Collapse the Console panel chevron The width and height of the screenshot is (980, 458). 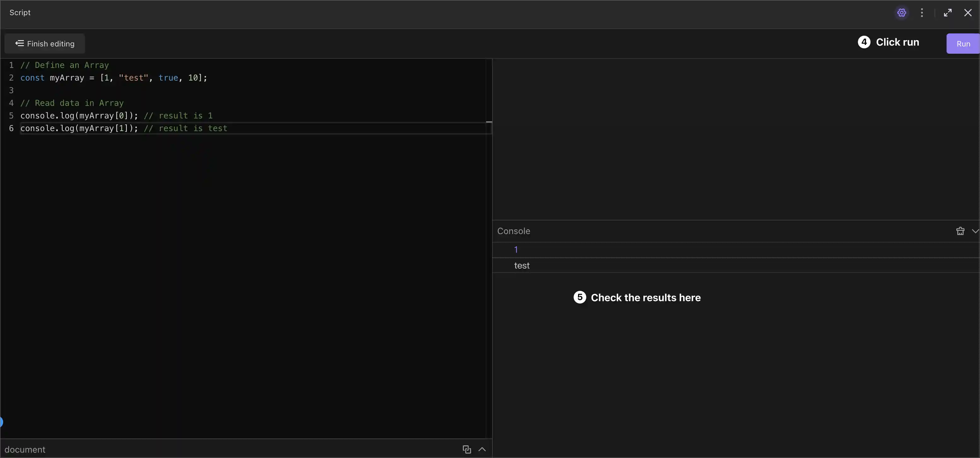tap(975, 231)
